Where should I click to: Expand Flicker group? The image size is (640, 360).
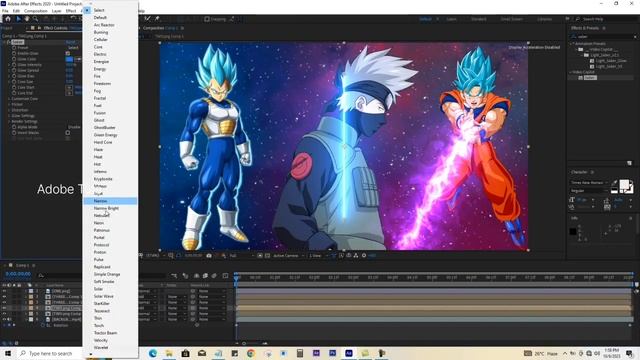coord(9,104)
